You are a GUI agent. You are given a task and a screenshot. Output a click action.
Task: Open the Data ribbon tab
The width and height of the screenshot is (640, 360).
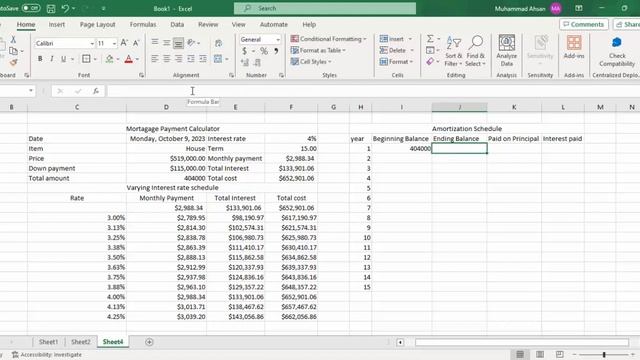[177, 24]
